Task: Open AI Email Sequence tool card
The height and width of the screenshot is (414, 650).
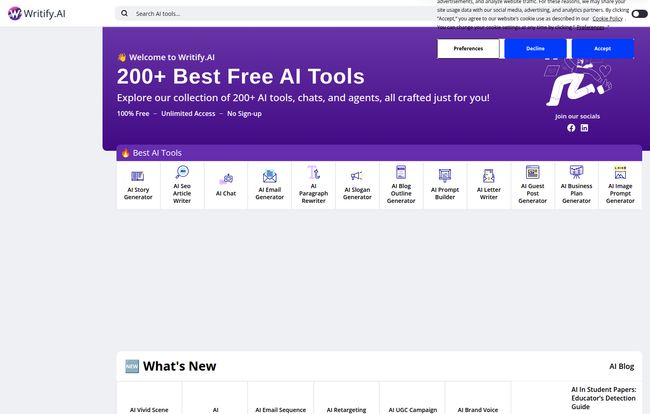Action: point(281,398)
